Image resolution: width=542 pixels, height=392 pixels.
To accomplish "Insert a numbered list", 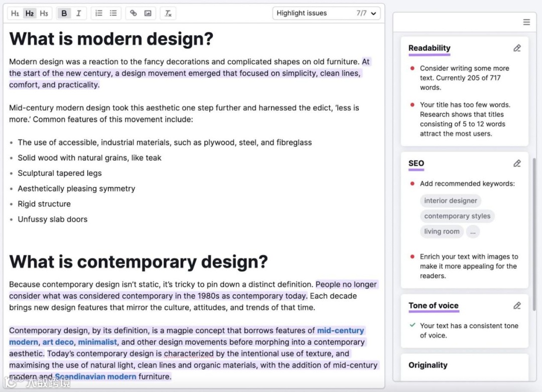I will (99, 14).
